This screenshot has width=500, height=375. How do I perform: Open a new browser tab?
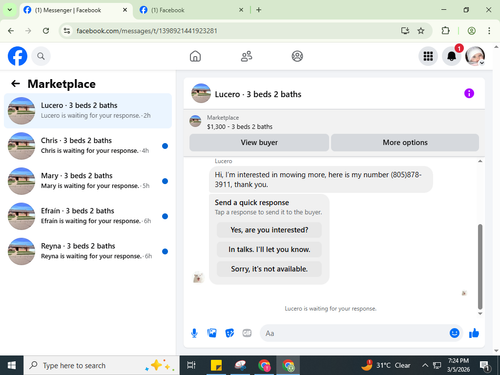pyautogui.click(x=259, y=10)
